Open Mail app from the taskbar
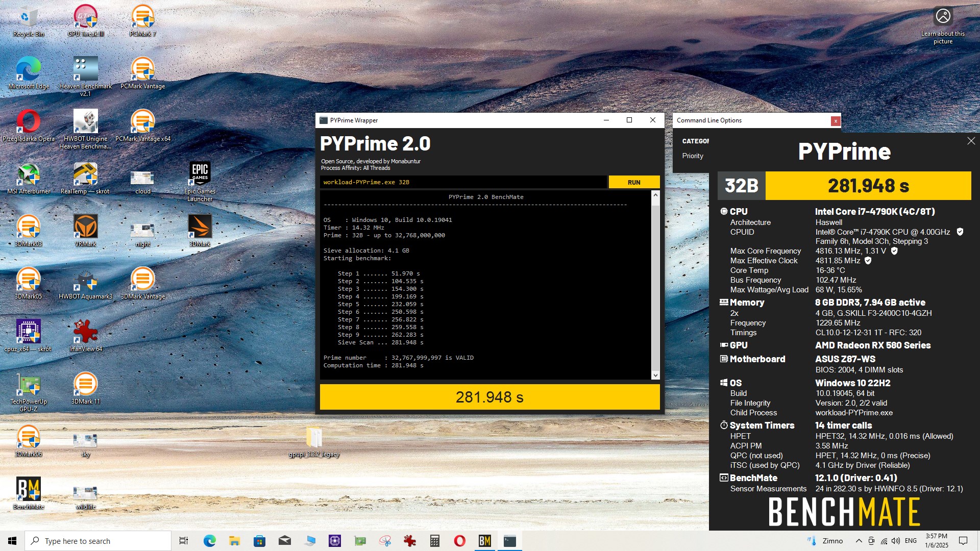 point(285,541)
